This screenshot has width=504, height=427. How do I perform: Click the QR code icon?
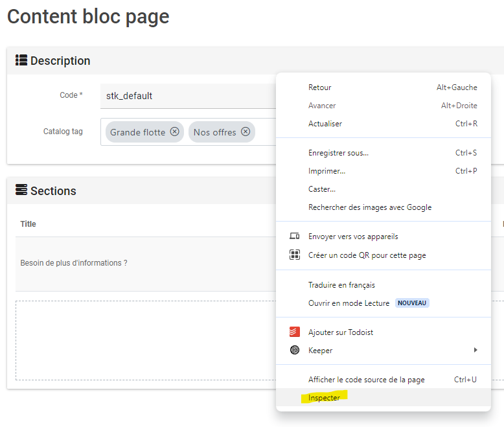coord(294,255)
